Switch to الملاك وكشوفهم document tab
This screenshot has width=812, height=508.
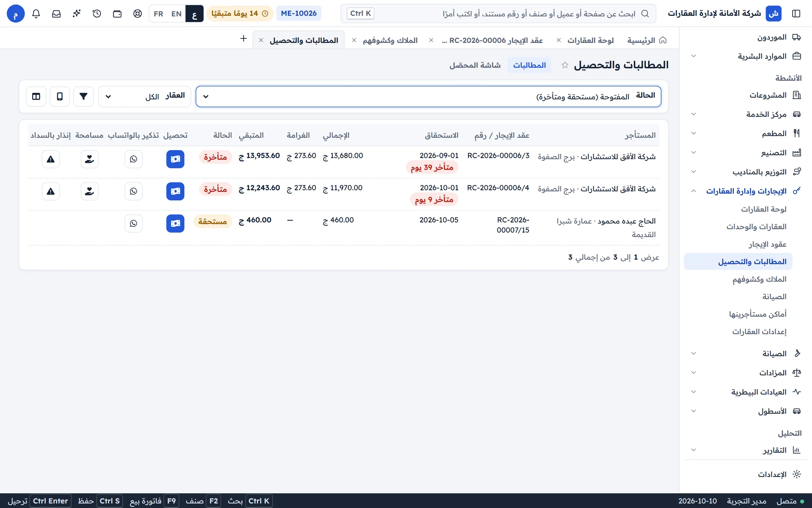[x=390, y=40]
